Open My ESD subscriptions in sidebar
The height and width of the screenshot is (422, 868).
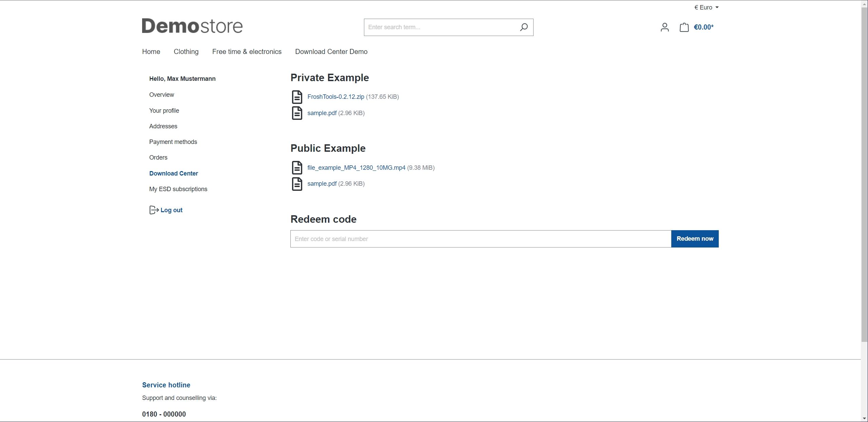178,189
